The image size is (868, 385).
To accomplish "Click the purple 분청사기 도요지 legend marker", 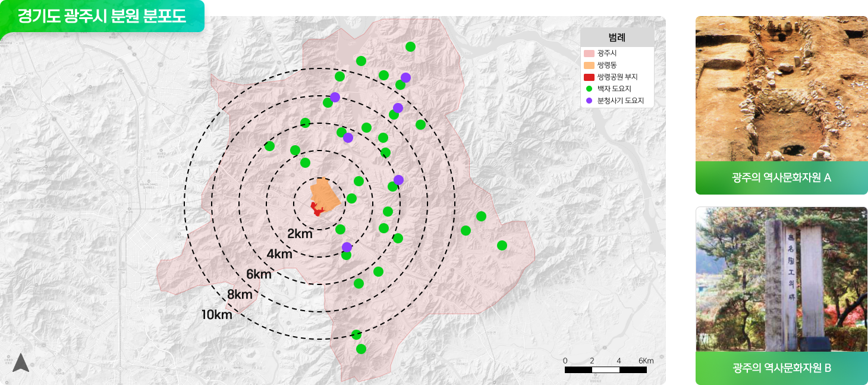I will pos(589,101).
